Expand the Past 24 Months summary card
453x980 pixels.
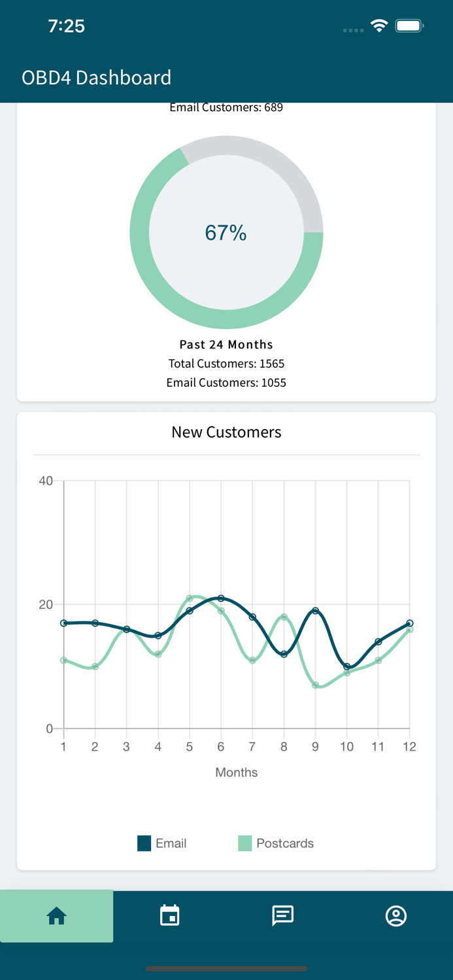click(x=226, y=344)
